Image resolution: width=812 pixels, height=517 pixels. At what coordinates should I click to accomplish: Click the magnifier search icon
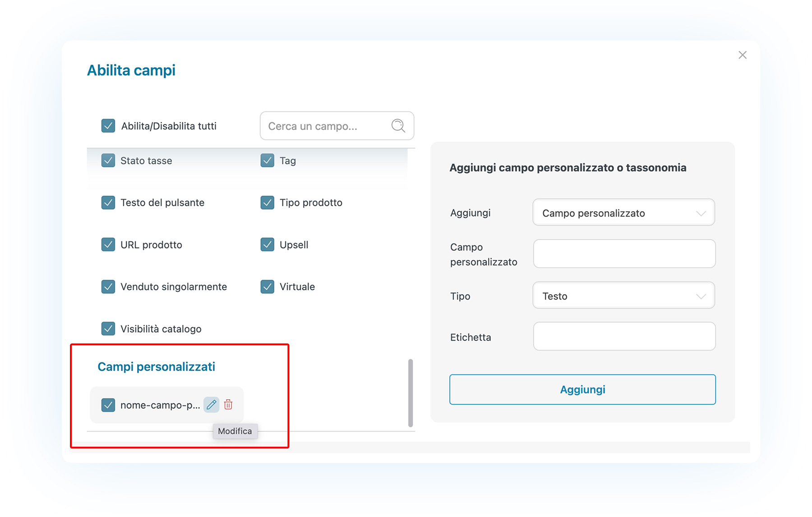[x=398, y=126]
